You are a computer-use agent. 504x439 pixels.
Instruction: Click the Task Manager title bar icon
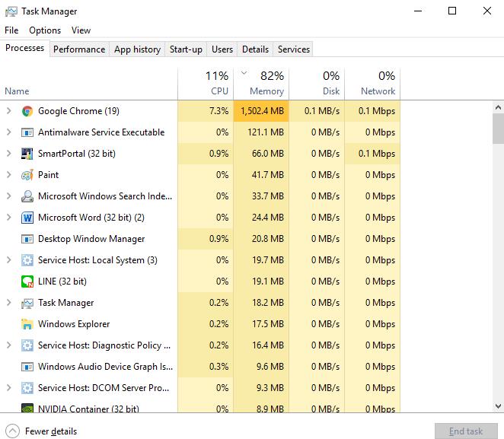coord(11,11)
